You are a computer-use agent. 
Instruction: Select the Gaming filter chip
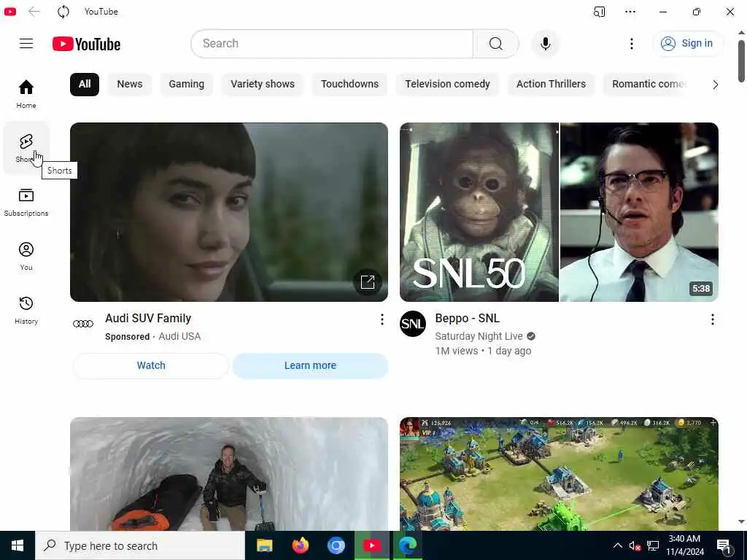click(x=186, y=85)
